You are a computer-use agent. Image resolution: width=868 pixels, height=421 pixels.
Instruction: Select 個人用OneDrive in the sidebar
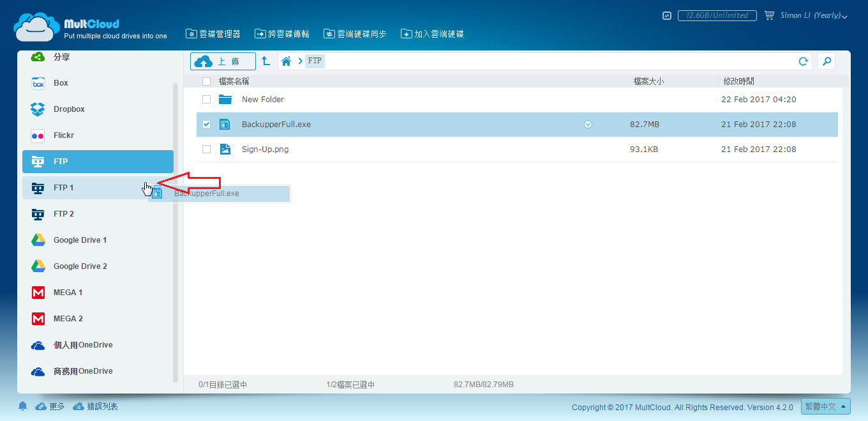point(98,345)
